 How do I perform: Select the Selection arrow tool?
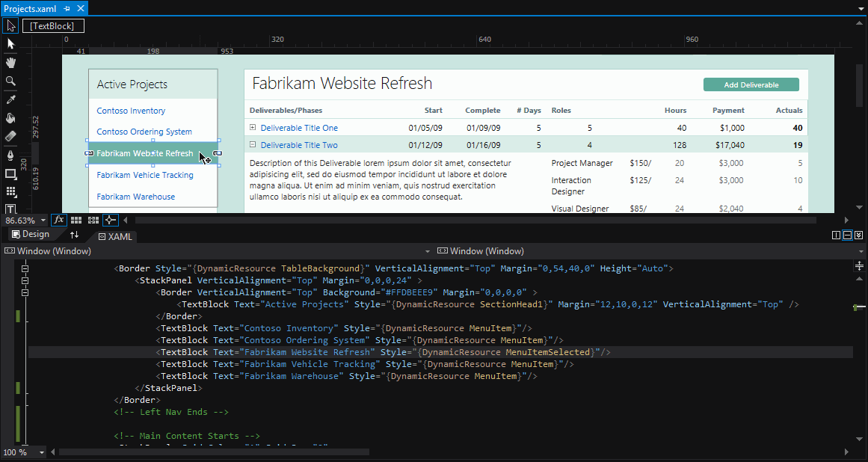[x=10, y=25]
